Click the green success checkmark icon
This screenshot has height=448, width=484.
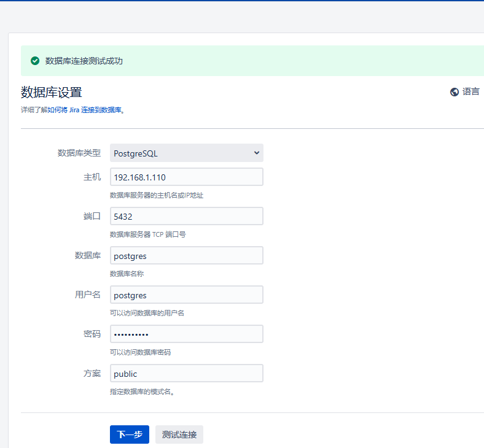(35, 61)
